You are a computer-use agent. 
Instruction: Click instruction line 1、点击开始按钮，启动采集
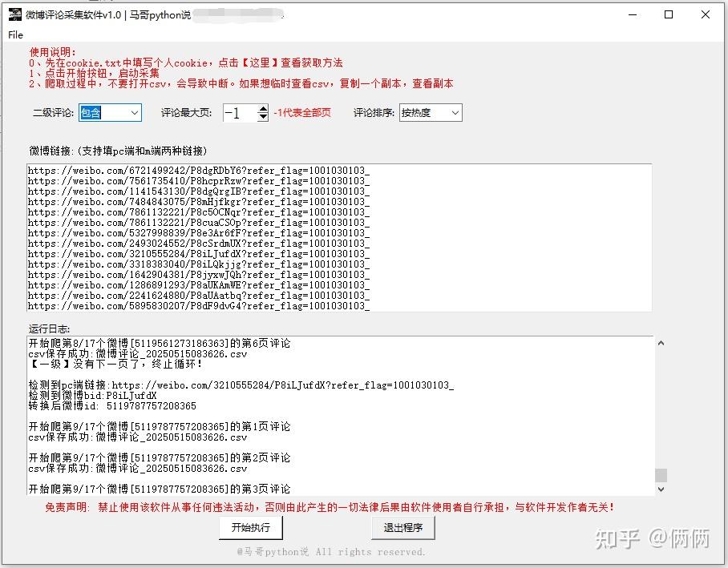pyautogui.click(x=94, y=73)
